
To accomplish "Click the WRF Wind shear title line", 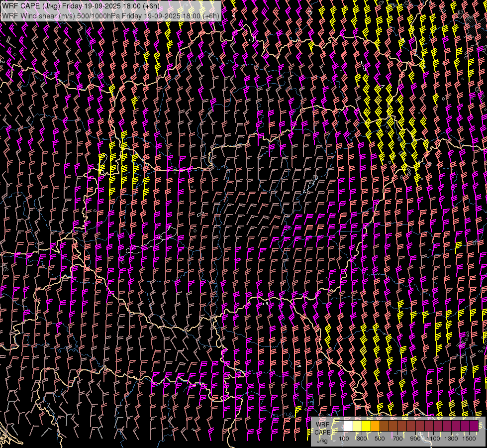I will 110,15.
